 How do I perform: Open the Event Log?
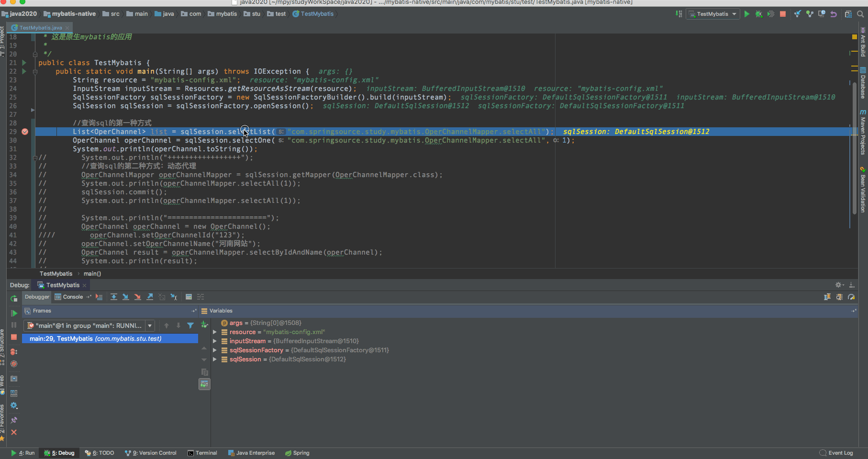[836, 453]
